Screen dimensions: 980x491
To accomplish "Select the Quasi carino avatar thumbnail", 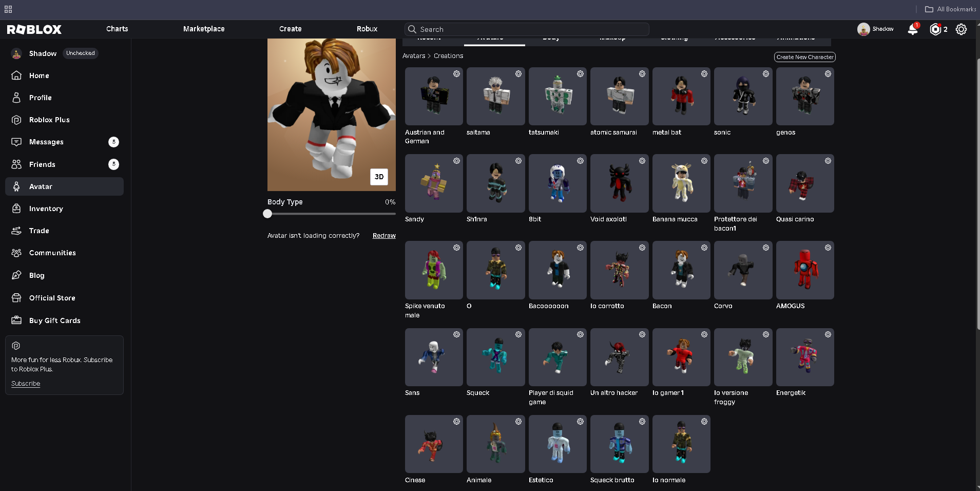I will tap(805, 183).
